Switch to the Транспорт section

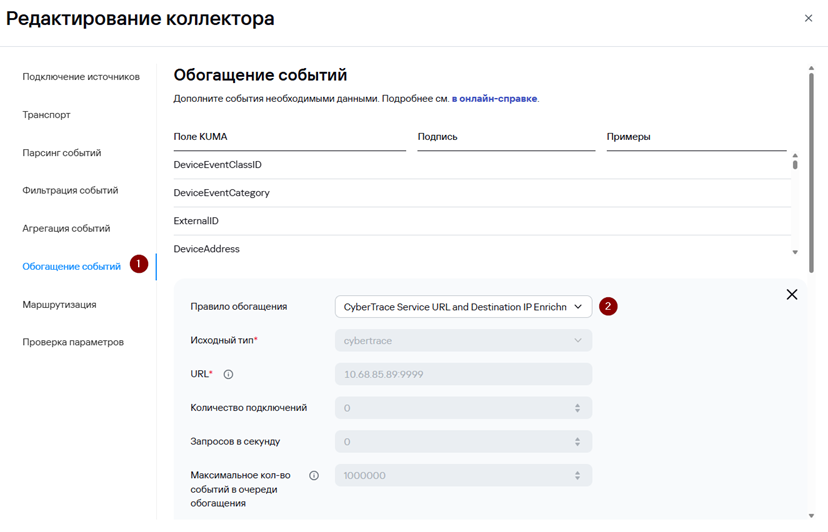46,115
